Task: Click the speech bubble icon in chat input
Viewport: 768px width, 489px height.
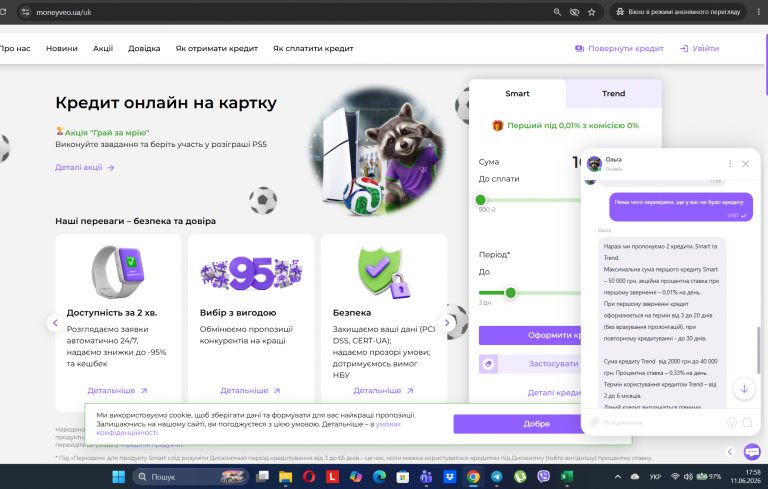Action: tap(747, 422)
